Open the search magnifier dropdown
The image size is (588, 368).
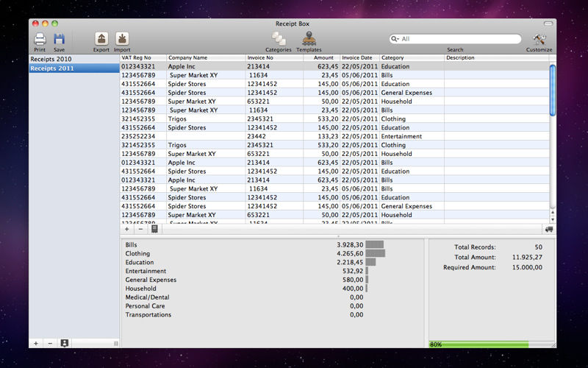[x=395, y=39]
